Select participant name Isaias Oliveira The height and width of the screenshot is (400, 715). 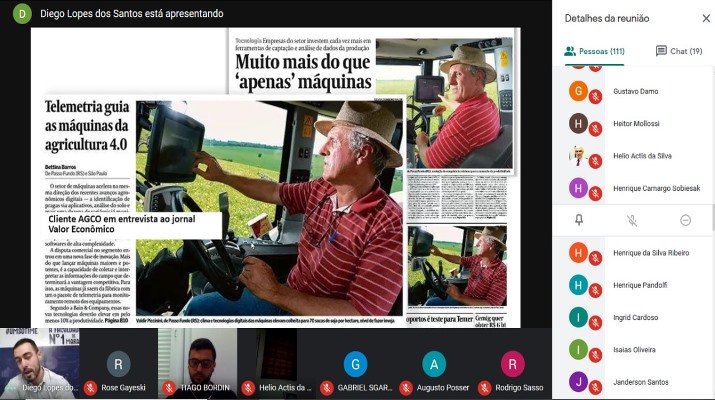(634, 350)
